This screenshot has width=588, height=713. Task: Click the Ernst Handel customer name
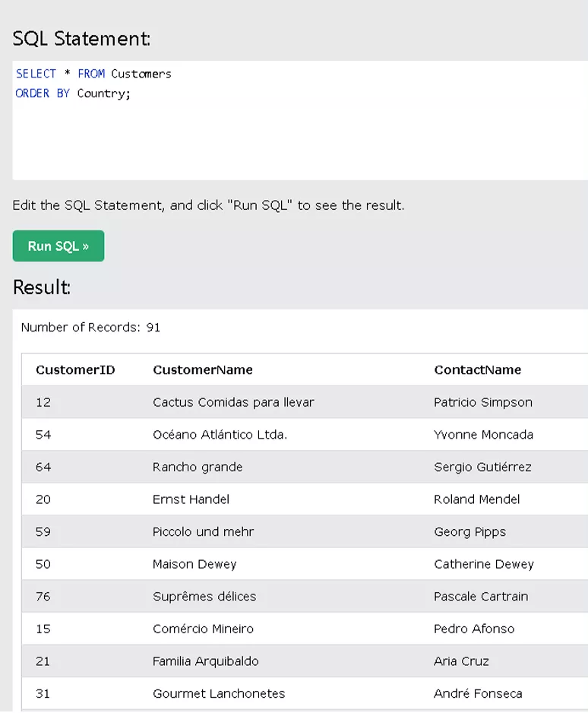[191, 499]
